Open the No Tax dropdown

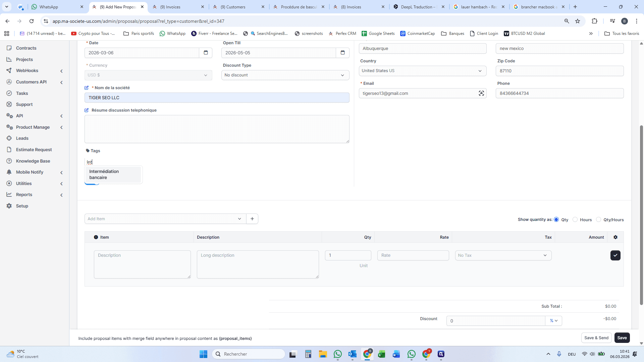tap(503, 255)
